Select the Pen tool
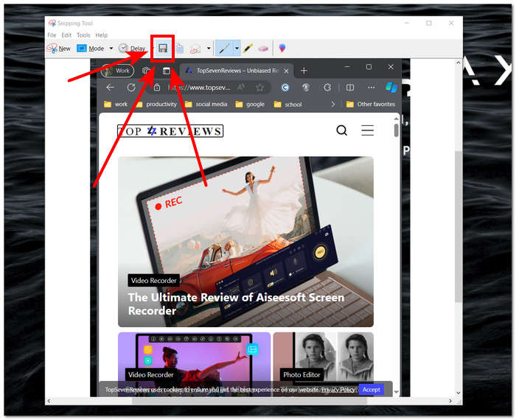516x420 pixels. point(224,49)
